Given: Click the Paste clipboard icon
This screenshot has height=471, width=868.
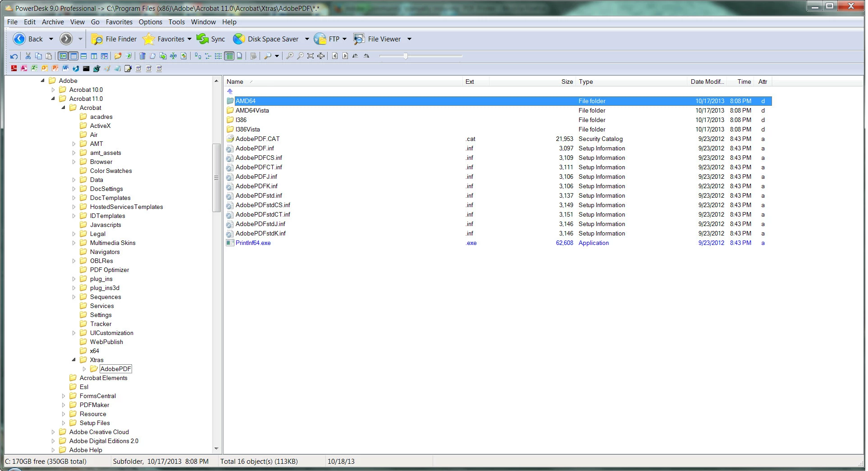Looking at the screenshot, I should 49,56.
